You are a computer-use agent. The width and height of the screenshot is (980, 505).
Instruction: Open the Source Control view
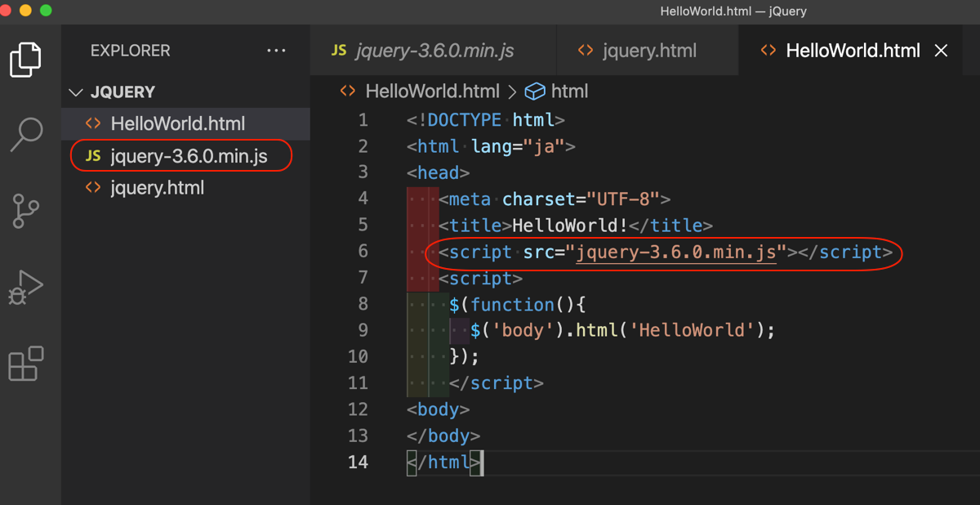(x=26, y=211)
